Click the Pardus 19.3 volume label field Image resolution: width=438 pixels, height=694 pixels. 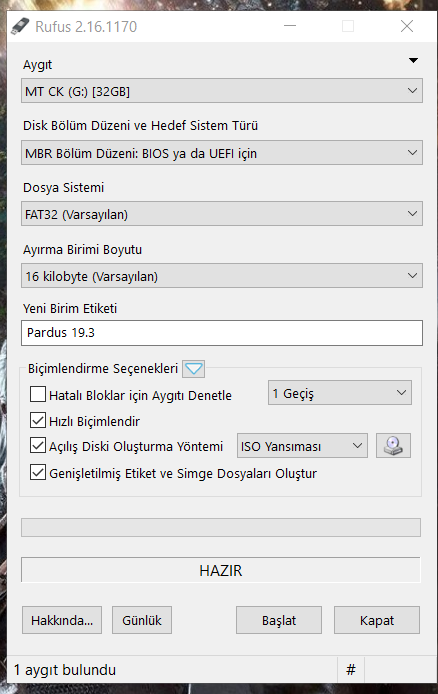pos(222,333)
